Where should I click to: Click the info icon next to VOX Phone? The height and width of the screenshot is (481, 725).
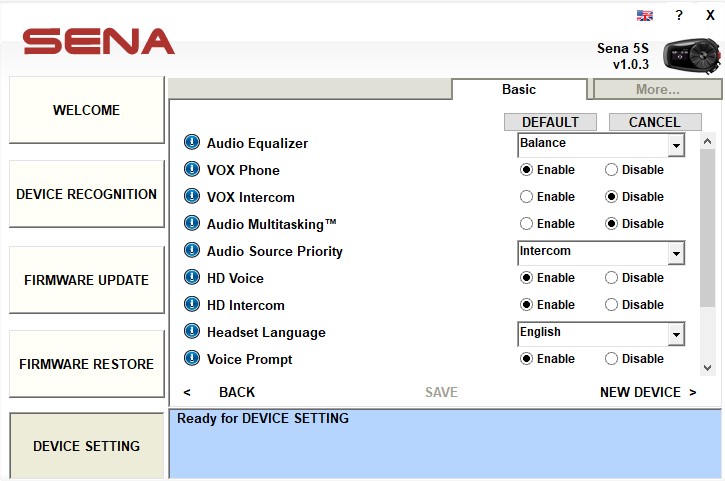(192, 170)
